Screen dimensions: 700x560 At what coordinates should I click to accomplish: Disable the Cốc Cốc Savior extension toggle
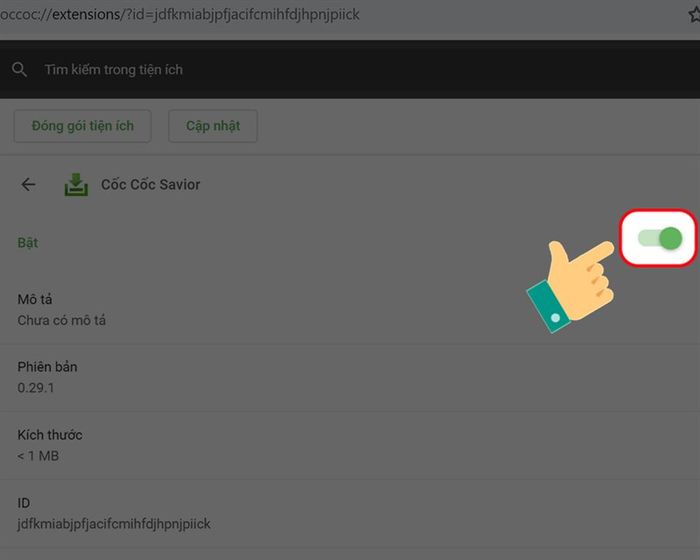point(660,238)
